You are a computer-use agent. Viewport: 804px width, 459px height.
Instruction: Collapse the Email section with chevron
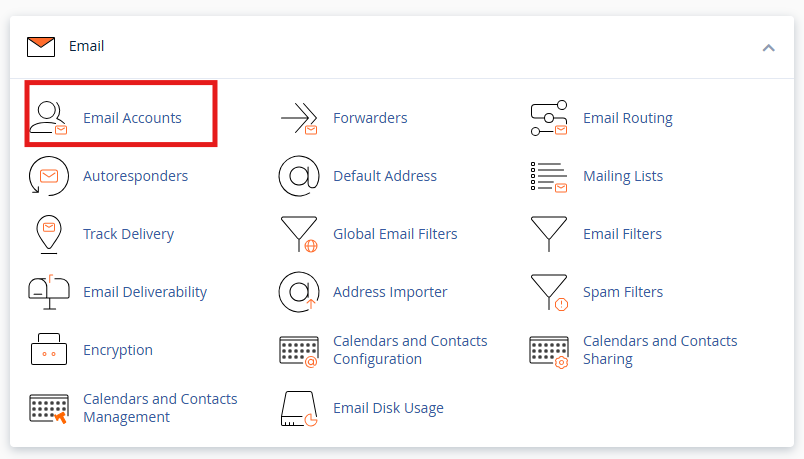click(x=768, y=47)
